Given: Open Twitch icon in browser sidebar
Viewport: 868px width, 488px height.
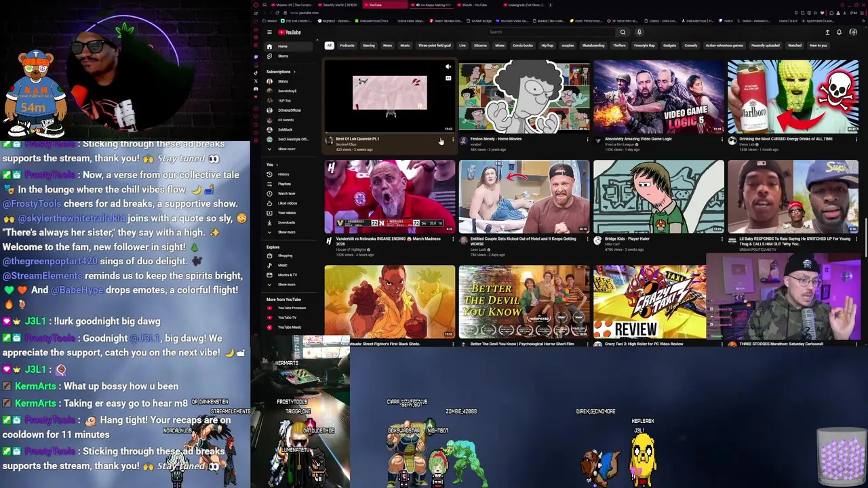Looking at the screenshot, I should 256,57.
